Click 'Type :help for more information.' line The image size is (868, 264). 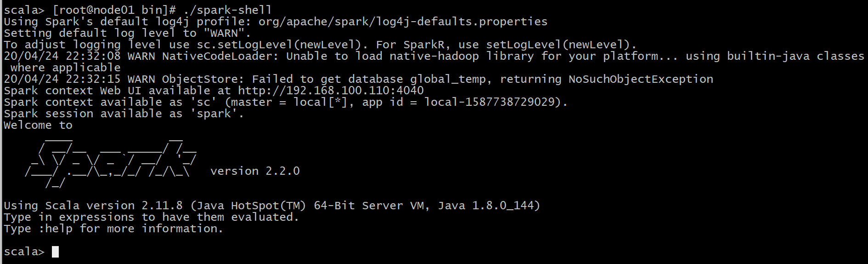[x=113, y=229]
